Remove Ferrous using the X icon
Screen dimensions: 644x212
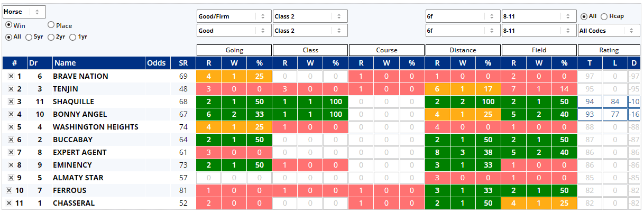click(9, 190)
